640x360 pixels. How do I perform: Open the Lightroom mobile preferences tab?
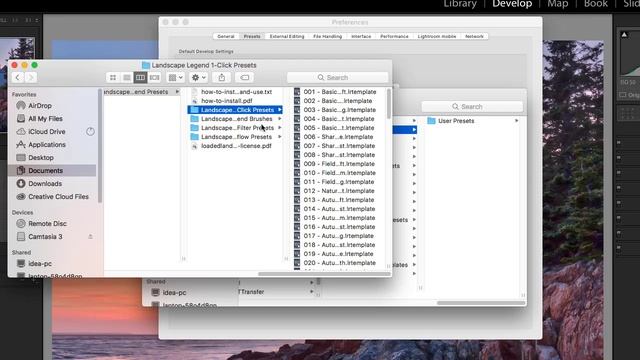pyautogui.click(x=437, y=36)
